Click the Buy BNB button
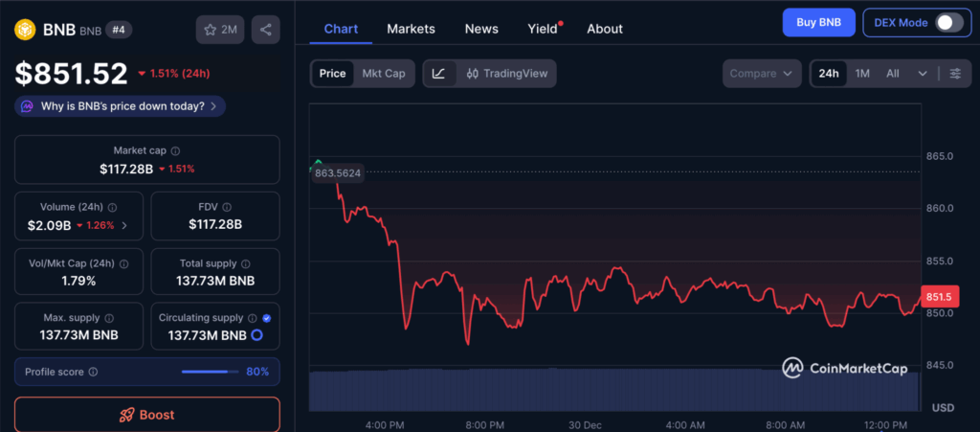 pos(818,23)
